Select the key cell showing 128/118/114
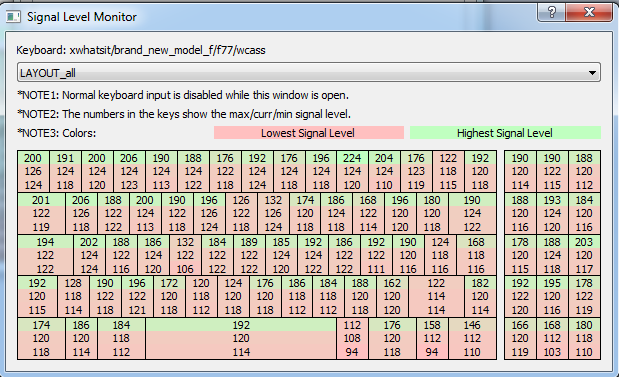Viewport: 619px width, 377px height. [73, 296]
